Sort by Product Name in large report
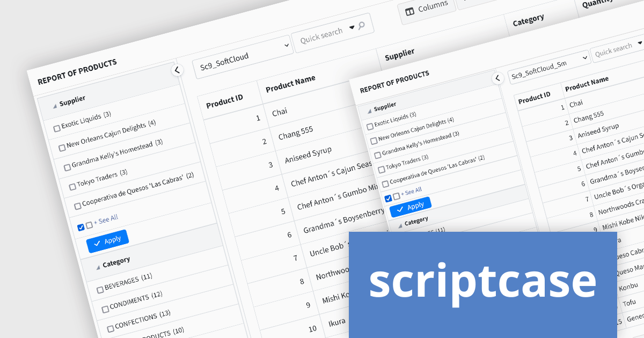 (290, 83)
